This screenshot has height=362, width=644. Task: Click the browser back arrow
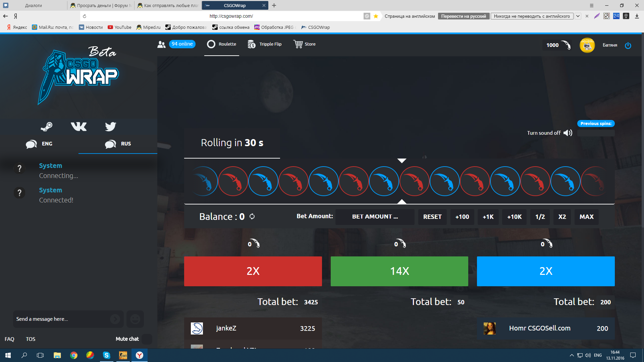click(5, 16)
